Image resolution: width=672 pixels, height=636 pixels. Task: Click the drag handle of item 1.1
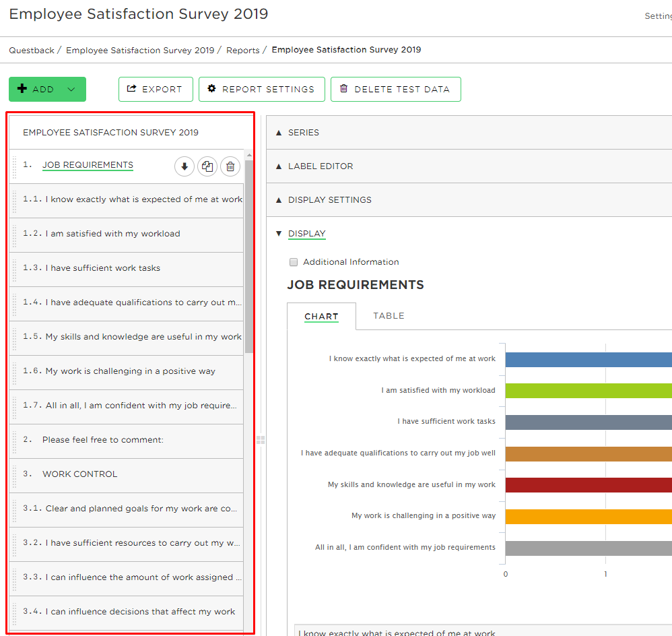pos(14,201)
